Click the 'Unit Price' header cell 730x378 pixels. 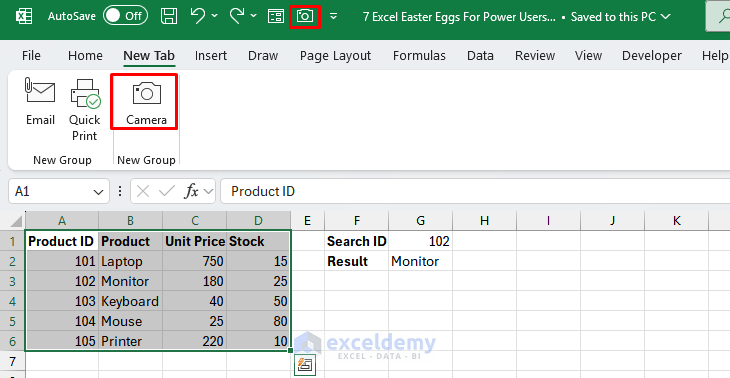195,242
